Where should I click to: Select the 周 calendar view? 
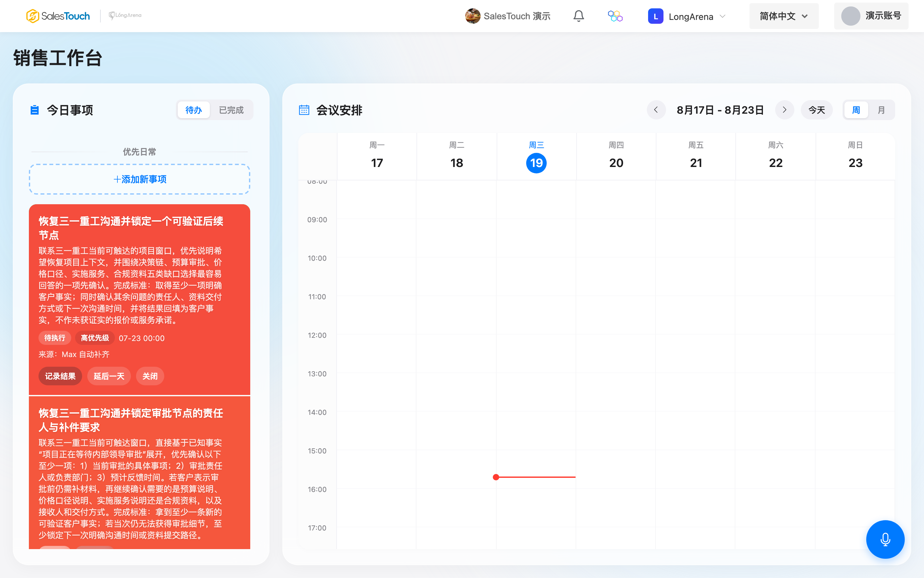[x=856, y=110]
